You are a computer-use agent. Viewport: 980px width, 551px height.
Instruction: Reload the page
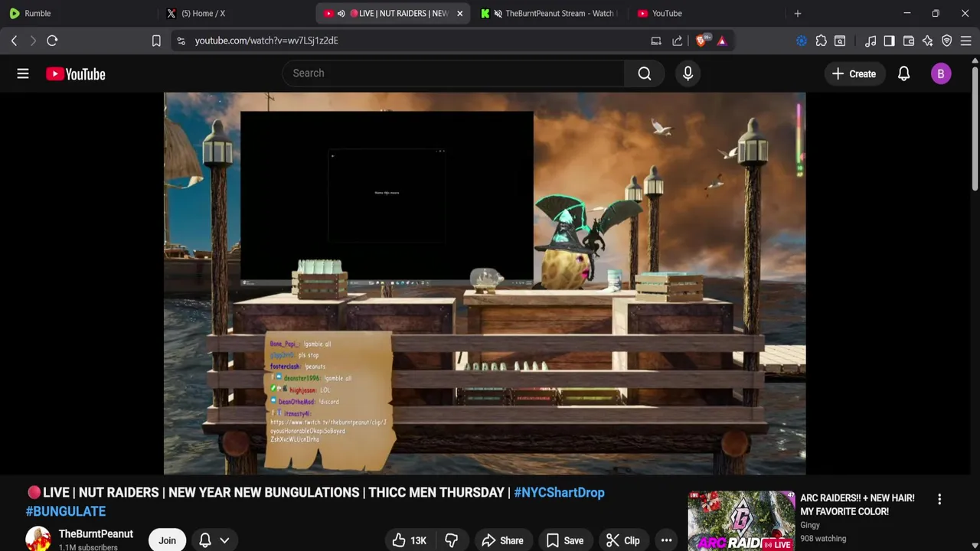(52, 41)
